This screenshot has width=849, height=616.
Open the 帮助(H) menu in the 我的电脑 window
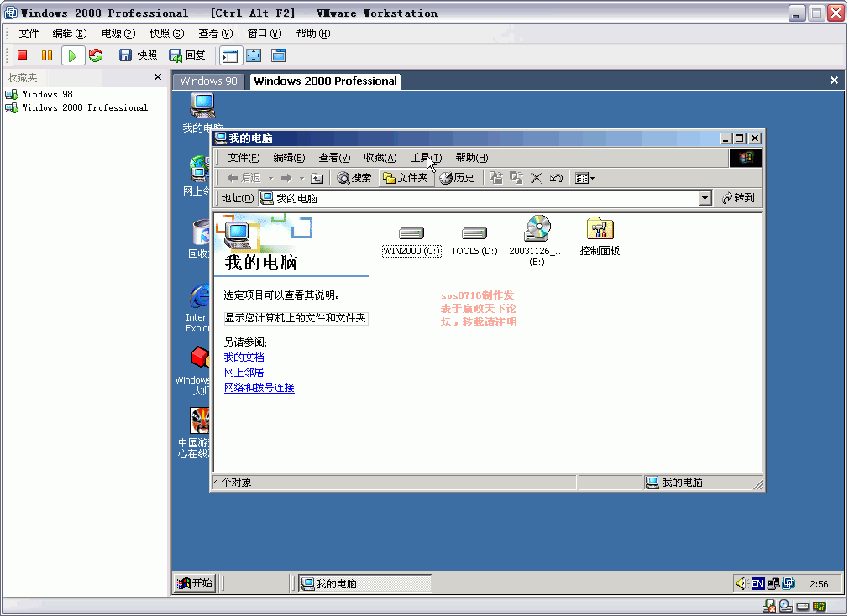point(472,158)
